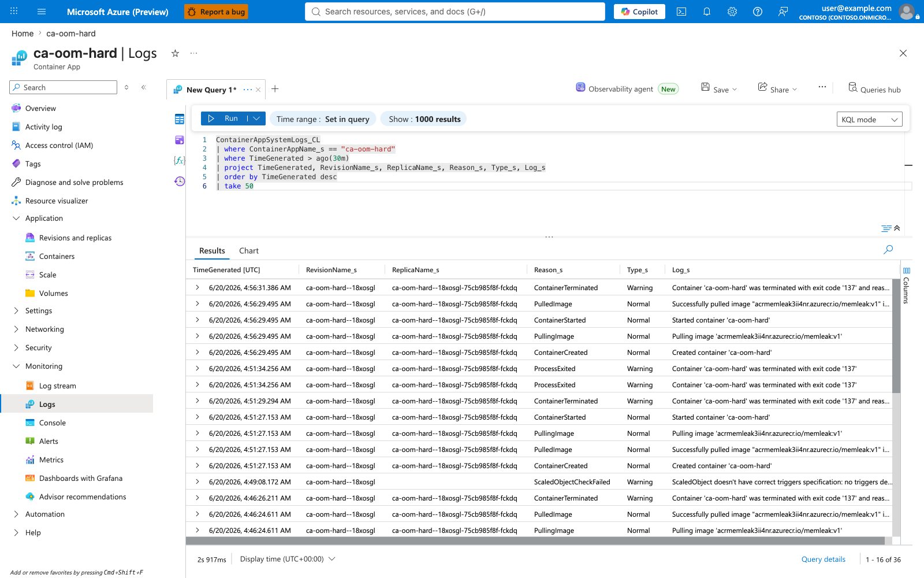The width and height of the screenshot is (924, 578).
Task: Add a new query tab
Action: [275, 89]
